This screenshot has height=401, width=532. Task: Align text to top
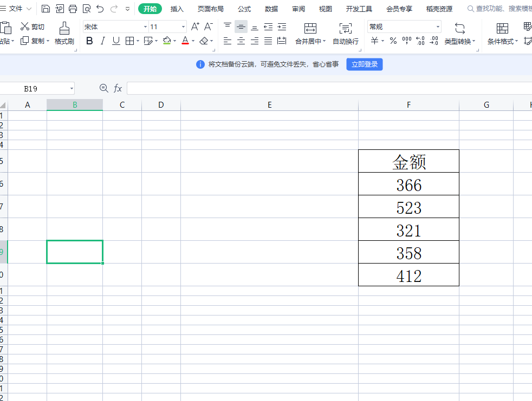pos(228,27)
